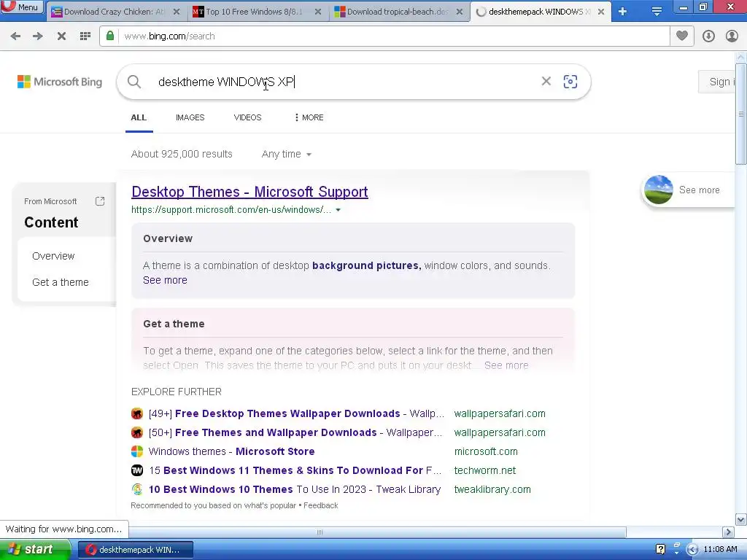Click the microsoft.com site label
This screenshot has height=560, width=747.
486,451
